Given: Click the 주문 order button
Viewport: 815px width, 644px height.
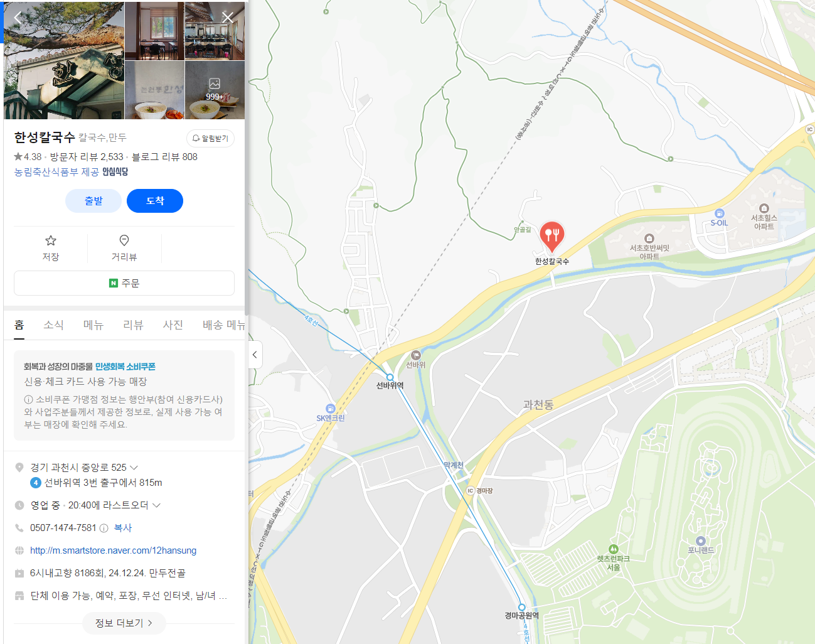Looking at the screenshot, I should [124, 283].
